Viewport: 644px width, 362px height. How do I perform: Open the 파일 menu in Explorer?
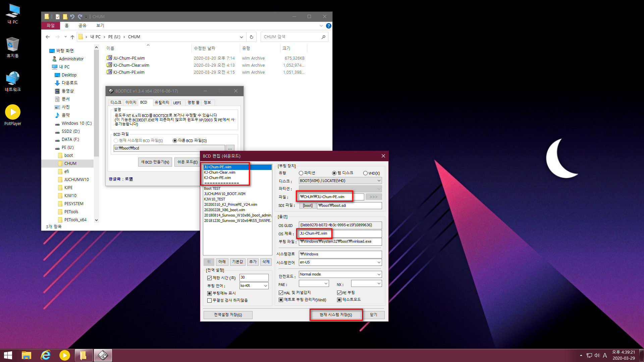pos(50,25)
